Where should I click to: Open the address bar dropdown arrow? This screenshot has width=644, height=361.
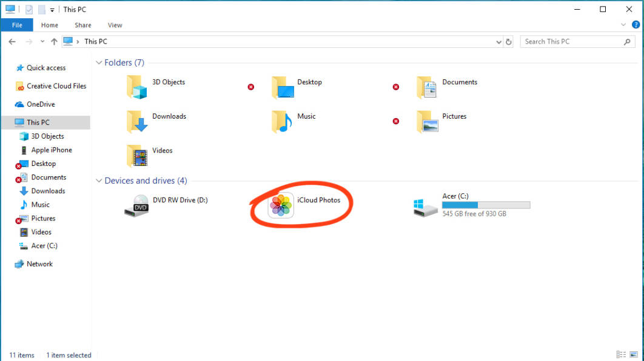[498, 41]
